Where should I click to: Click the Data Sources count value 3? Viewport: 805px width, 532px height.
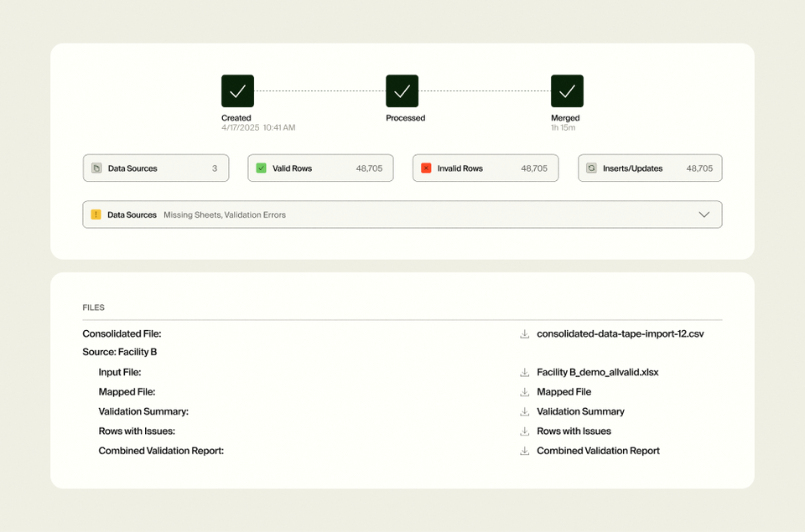pos(215,168)
